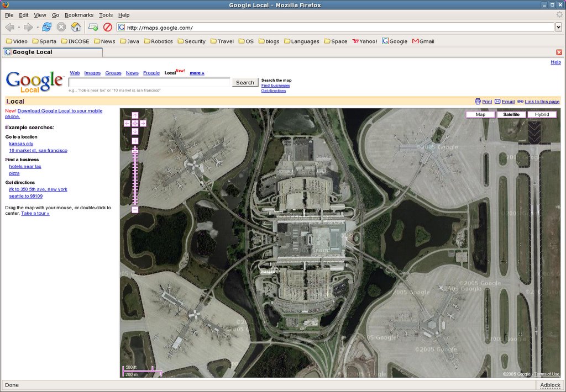Reload the page with the refresh icon

(x=47, y=27)
